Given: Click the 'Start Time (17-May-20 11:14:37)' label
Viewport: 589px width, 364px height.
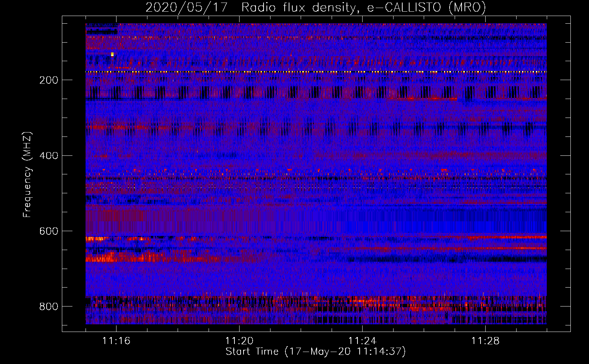Looking at the screenshot, I should (316, 352).
